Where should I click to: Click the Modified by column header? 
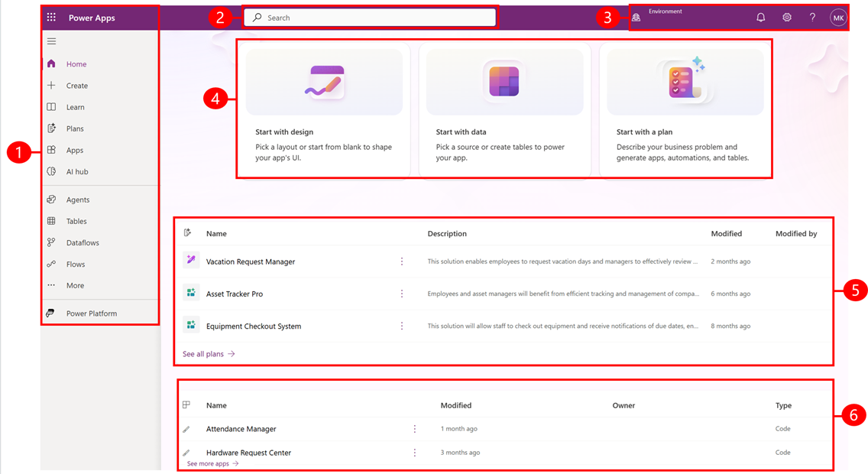click(x=796, y=234)
